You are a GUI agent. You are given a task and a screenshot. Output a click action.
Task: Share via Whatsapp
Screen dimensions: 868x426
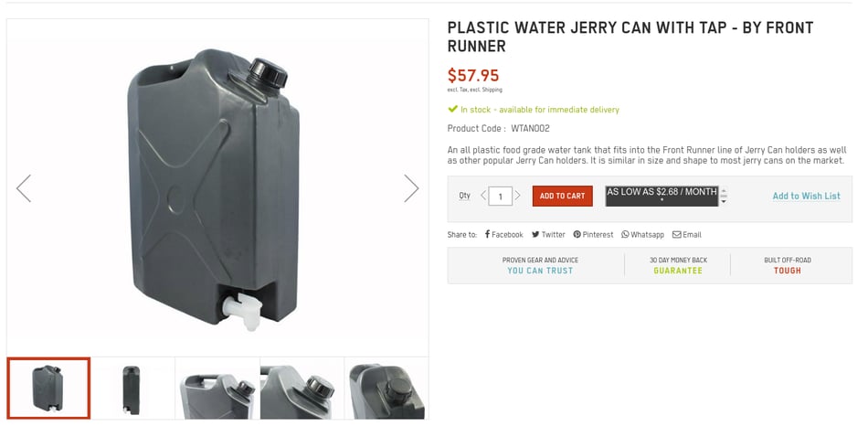tap(642, 235)
